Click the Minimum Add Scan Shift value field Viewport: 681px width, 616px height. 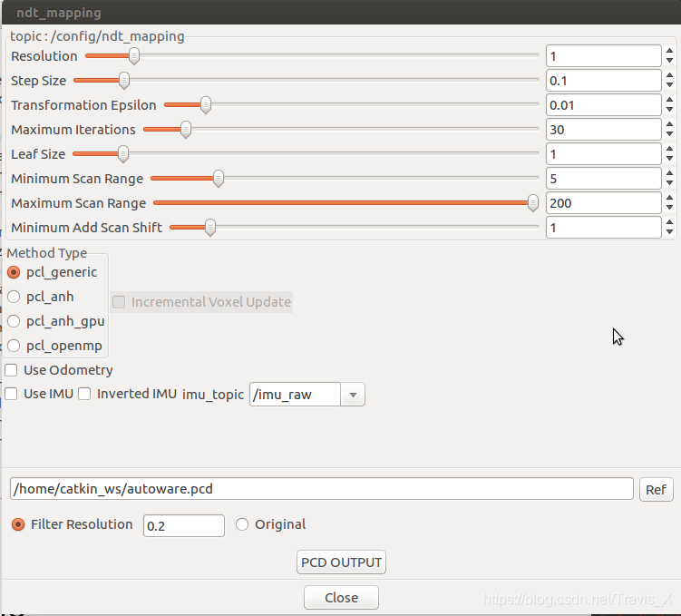click(604, 227)
